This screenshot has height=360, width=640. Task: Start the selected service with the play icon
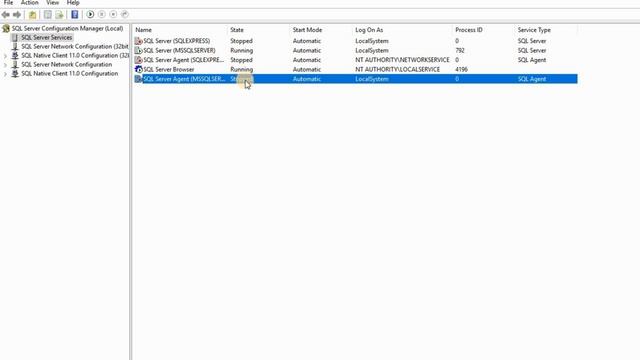90,15
